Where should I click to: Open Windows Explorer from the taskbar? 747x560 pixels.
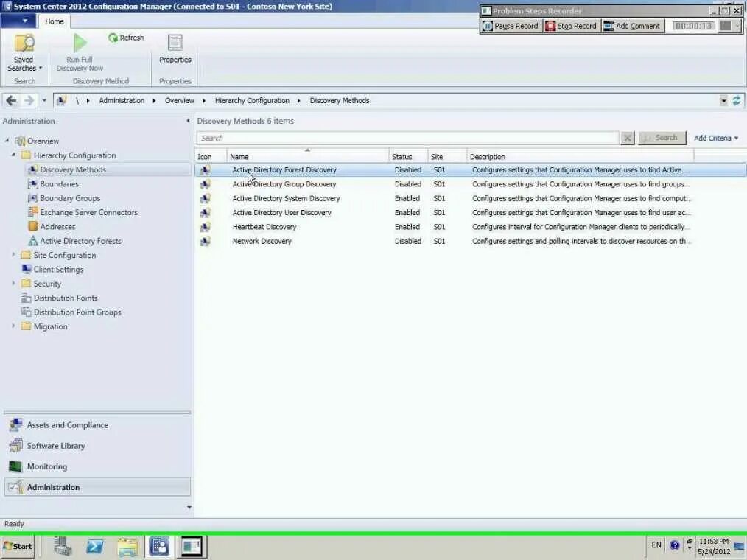[127, 546]
